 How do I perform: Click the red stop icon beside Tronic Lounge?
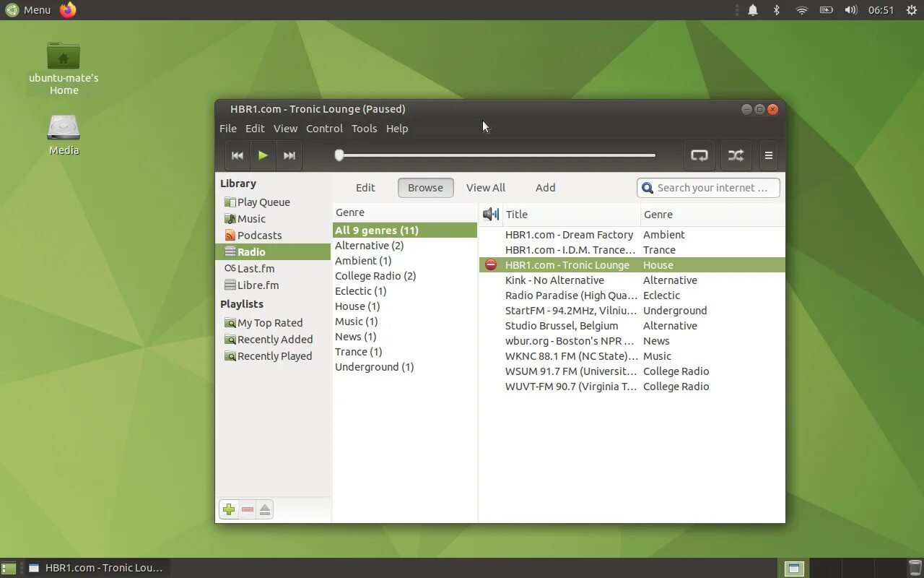tap(491, 265)
